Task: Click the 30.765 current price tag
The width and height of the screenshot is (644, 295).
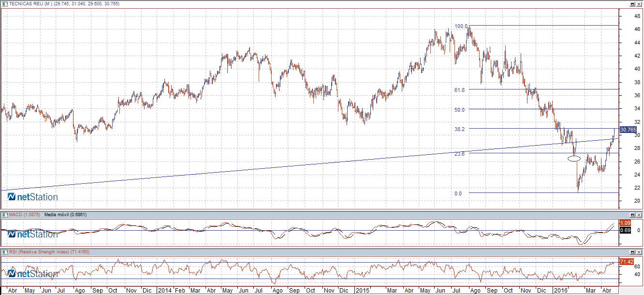Action: click(628, 130)
